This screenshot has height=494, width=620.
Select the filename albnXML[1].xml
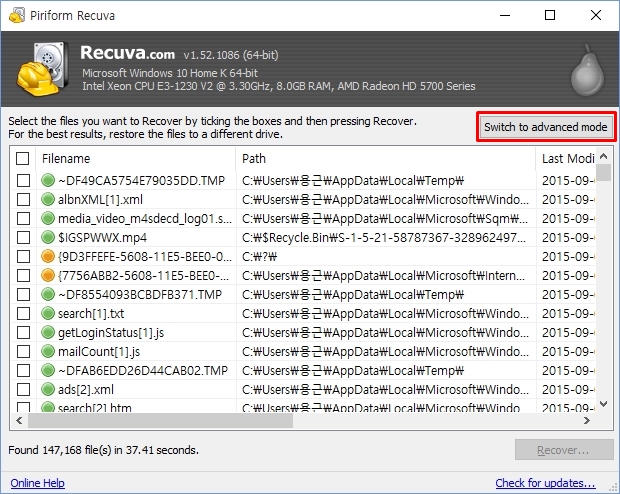(100, 199)
